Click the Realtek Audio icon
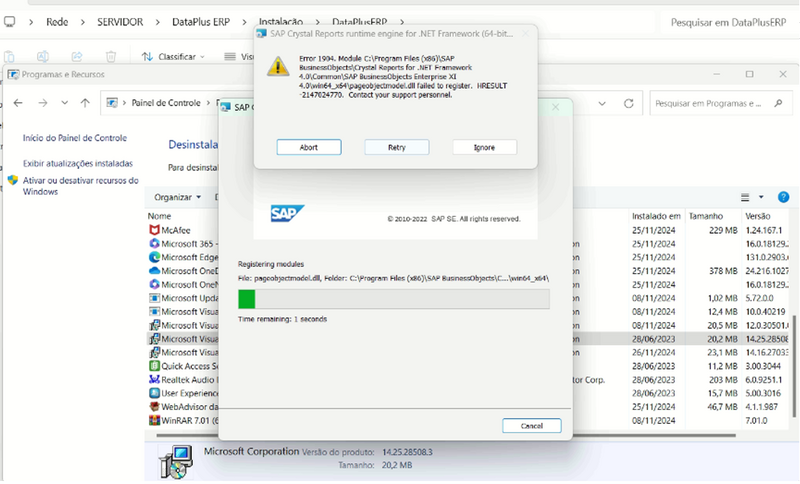 pyautogui.click(x=154, y=379)
